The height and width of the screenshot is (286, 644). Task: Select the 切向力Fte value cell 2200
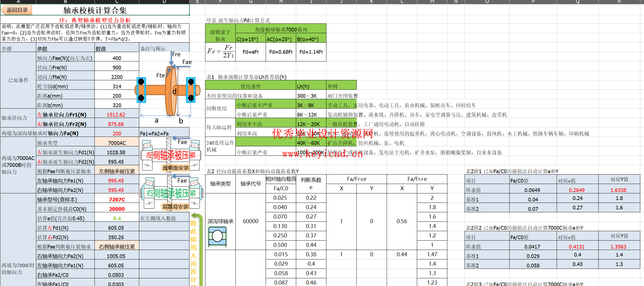click(117, 77)
